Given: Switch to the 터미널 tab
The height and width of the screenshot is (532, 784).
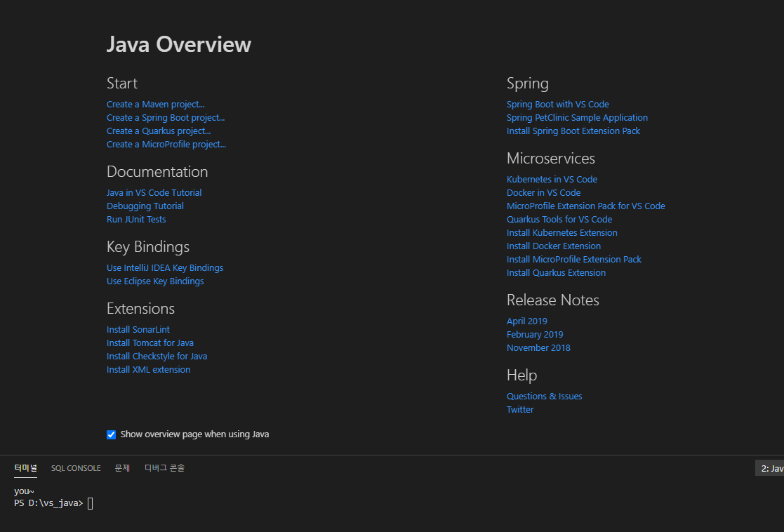Looking at the screenshot, I should click(25, 468).
